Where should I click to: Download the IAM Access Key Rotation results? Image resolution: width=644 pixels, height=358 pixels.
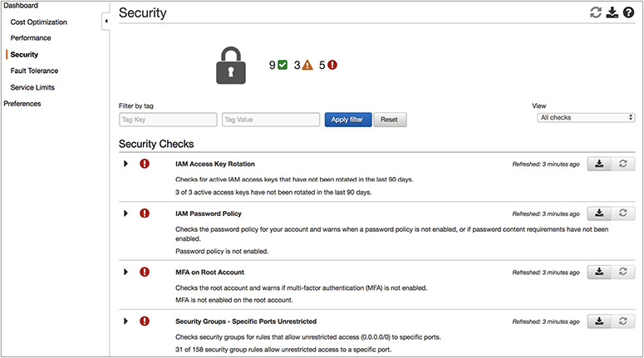(x=599, y=164)
